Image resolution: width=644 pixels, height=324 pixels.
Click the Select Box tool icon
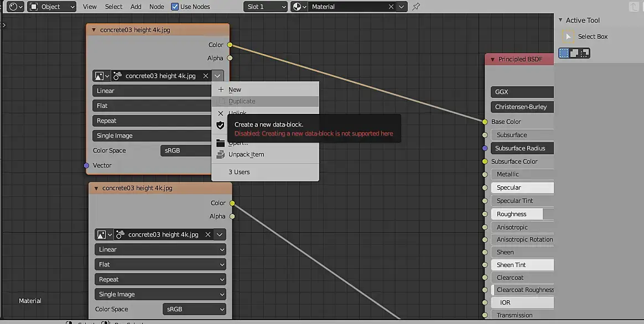(x=568, y=36)
